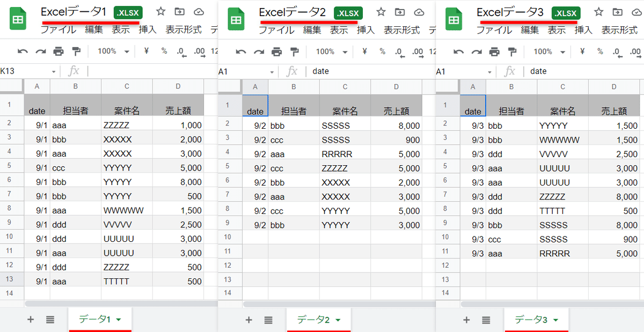Click the .XLSX badge in Excelデータ1
The image size is (644, 332).
(x=128, y=13)
